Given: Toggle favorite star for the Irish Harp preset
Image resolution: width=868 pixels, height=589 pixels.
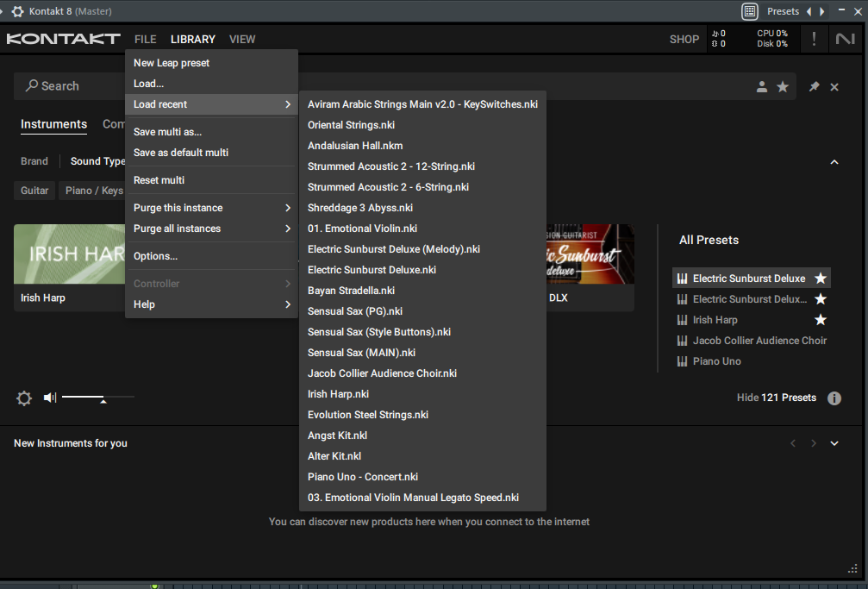Looking at the screenshot, I should click(x=821, y=320).
